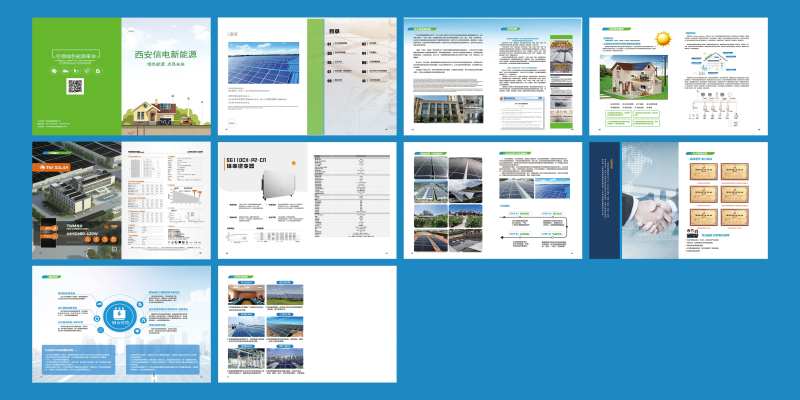Image resolution: width=800 pixels, height=400 pixels.
Task: Click the white outlined box on green cover
Action: coord(75,54)
